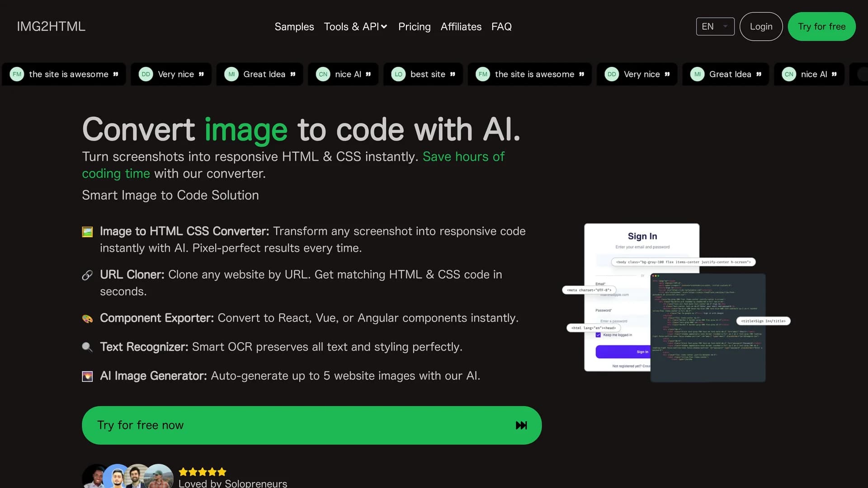Click the sunrise icon beside AI Image Generator

(87, 376)
